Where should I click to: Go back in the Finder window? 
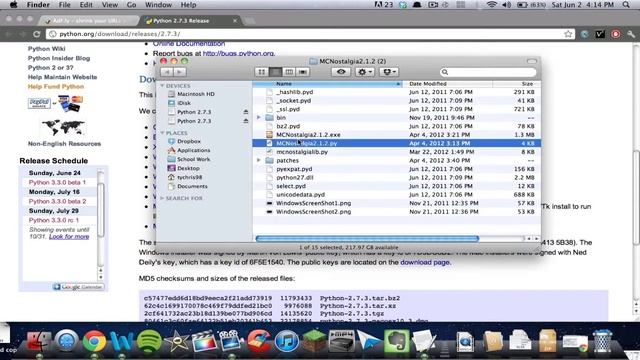click(x=167, y=72)
